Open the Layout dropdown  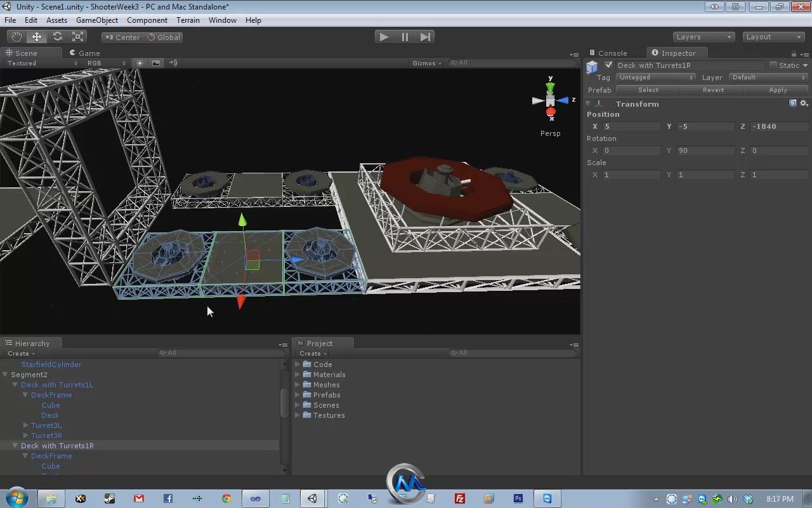773,37
